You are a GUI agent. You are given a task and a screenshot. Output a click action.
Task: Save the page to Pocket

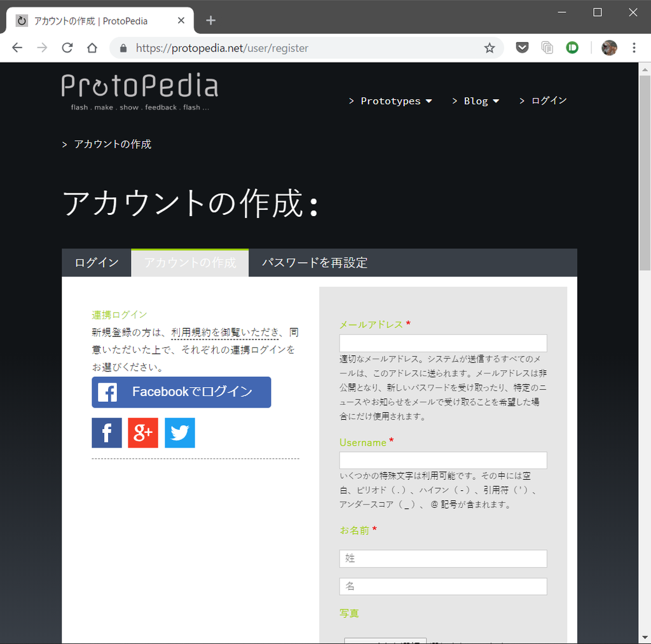pos(521,48)
